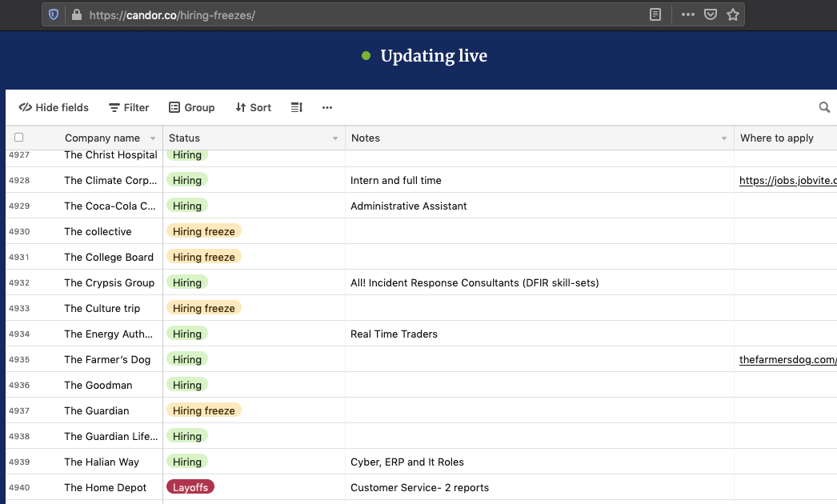Check the select-all rows checkbox
Image resolution: width=837 pixels, height=504 pixels.
pos(18,138)
